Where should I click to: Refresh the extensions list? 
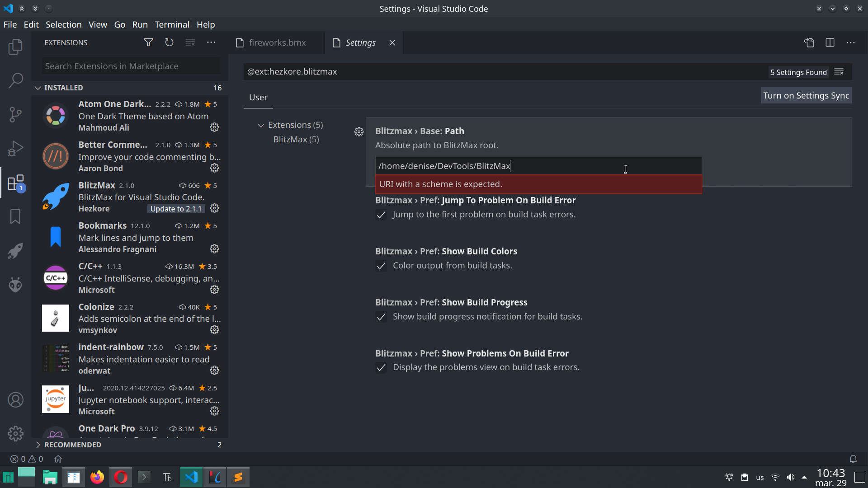[169, 42]
